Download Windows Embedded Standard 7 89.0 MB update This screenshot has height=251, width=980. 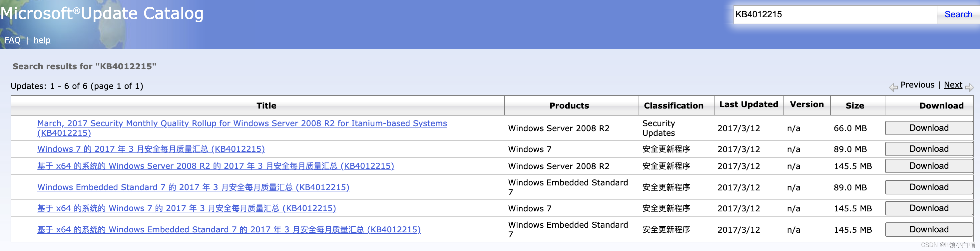click(x=929, y=187)
